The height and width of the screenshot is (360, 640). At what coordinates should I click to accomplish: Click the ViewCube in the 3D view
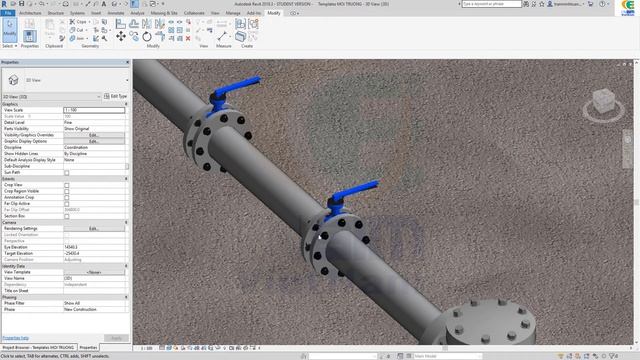604,102
